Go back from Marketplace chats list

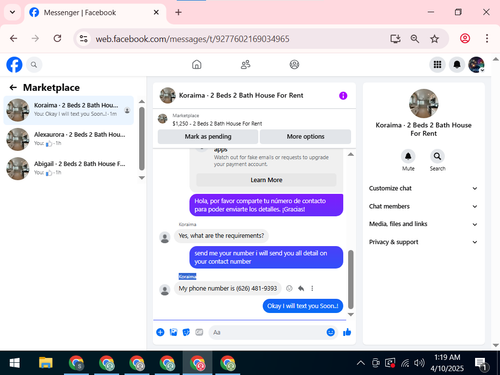[x=13, y=87]
